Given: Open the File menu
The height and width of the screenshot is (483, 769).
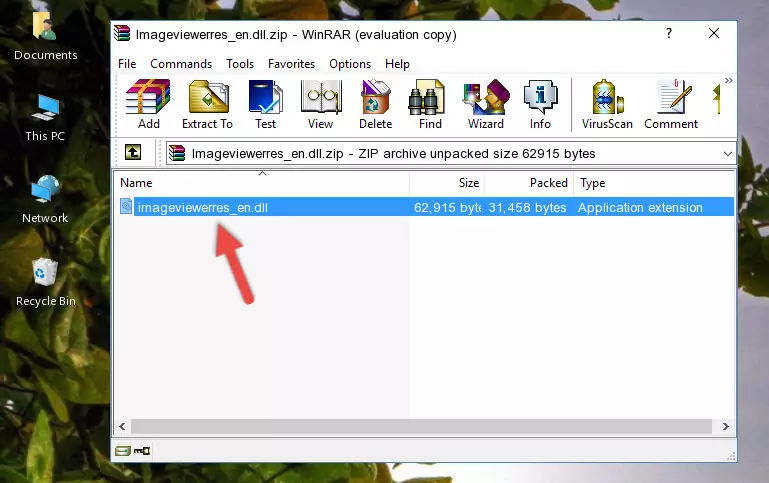Looking at the screenshot, I should (x=127, y=64).
